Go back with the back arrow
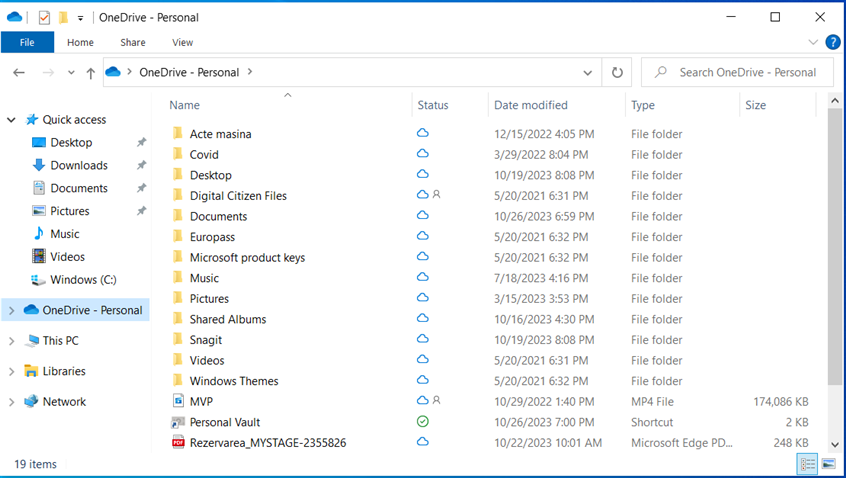 tap(19, 72)
